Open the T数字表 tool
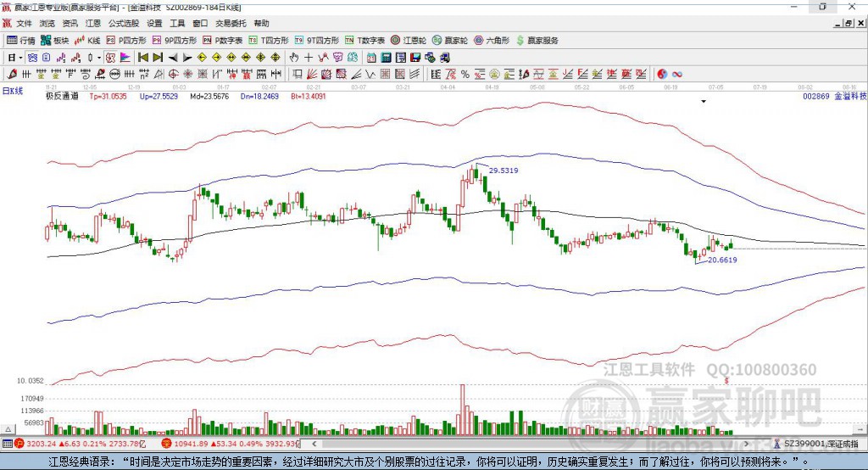The height and width of the screenshot is (470, 868). [364, 41]
